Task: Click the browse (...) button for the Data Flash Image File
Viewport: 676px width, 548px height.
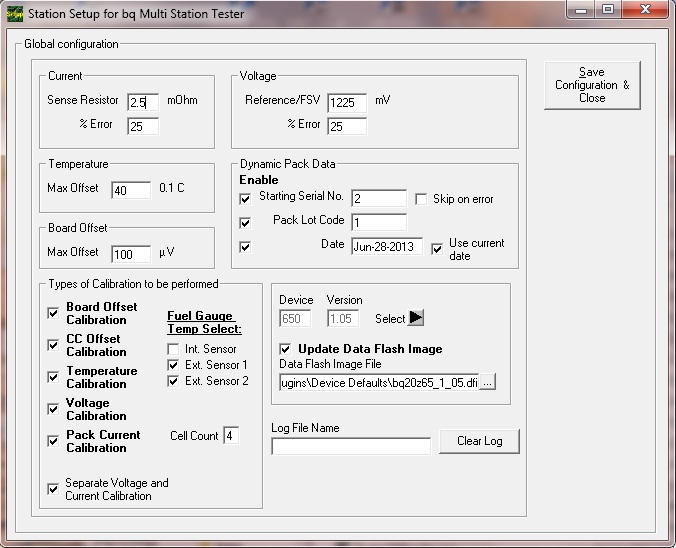Action: (x=487, y=382)
